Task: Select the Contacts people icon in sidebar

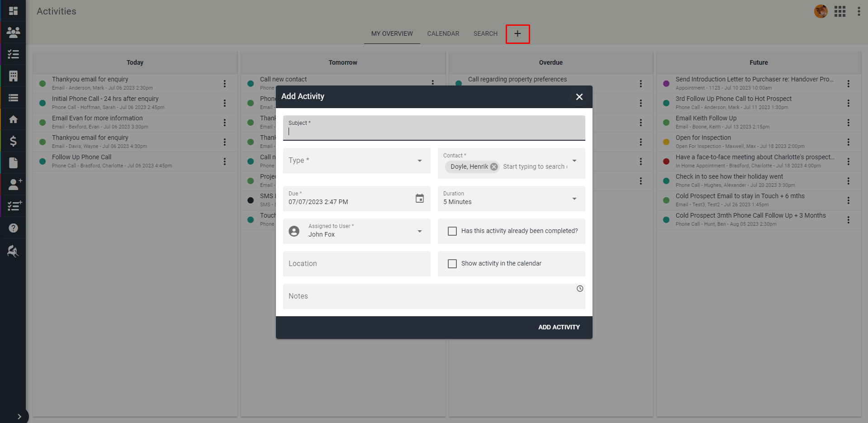Action: [x=13, y=32]
